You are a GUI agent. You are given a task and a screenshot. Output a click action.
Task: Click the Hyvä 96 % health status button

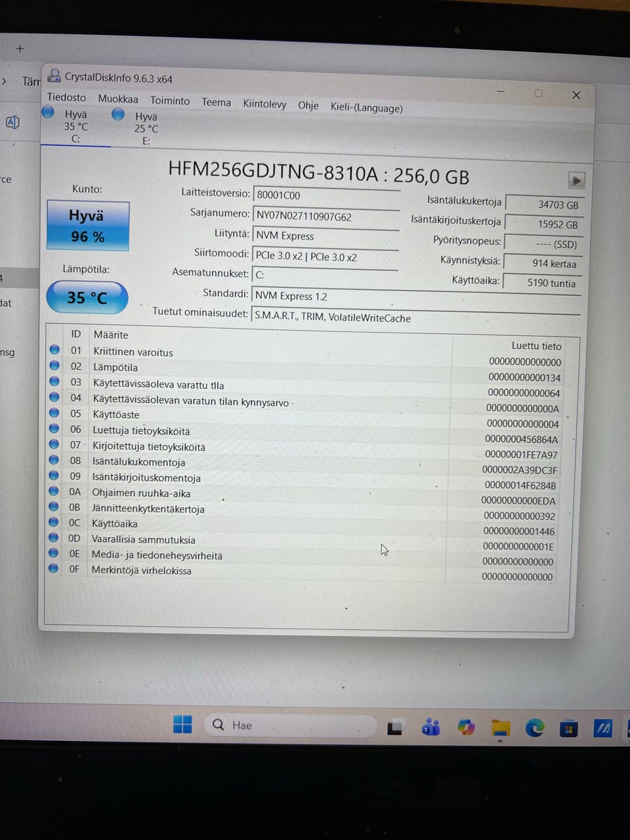[87, 225]
